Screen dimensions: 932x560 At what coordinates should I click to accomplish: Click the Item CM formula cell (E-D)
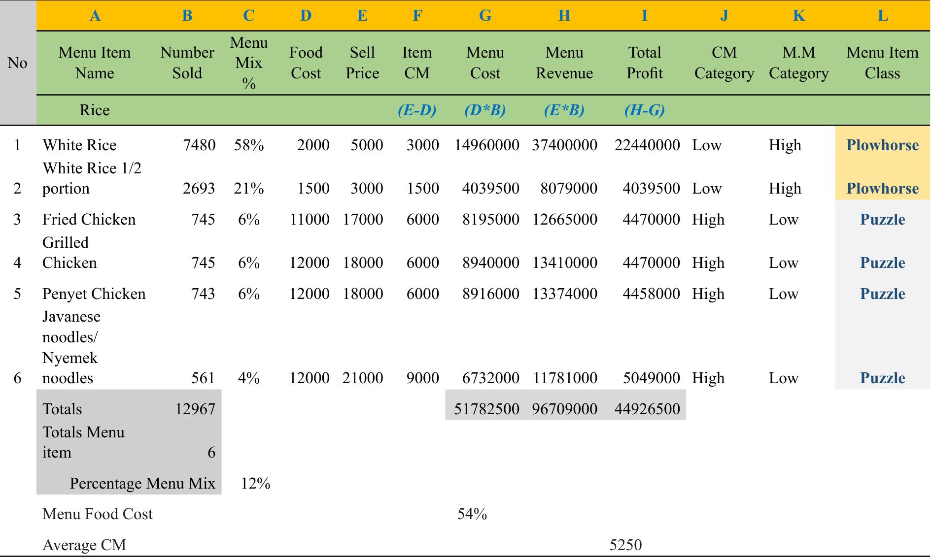pyautogui.click(x=416, y=111)
